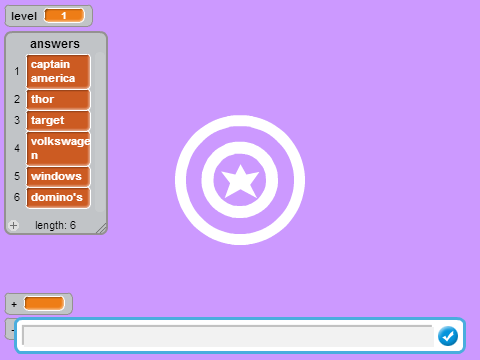This screenshot has width=480, height=360.
Task: Click the 'answers' list title
Action: pyautogui.click(x=55, y=44)
